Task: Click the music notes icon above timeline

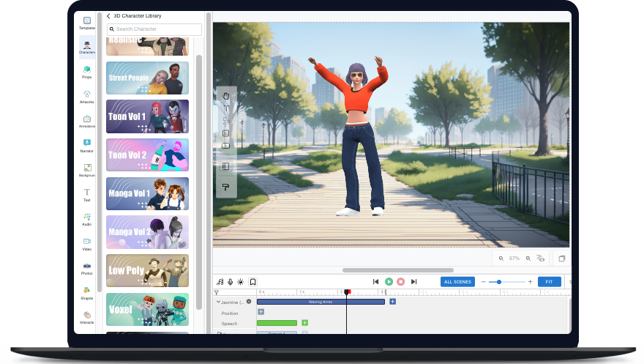Action: (220, 282)
